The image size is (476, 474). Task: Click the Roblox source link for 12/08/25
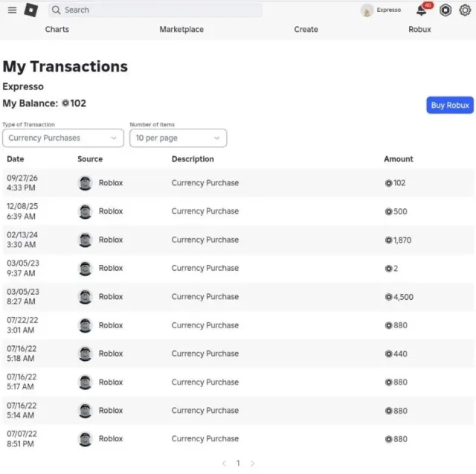point(111,211)
